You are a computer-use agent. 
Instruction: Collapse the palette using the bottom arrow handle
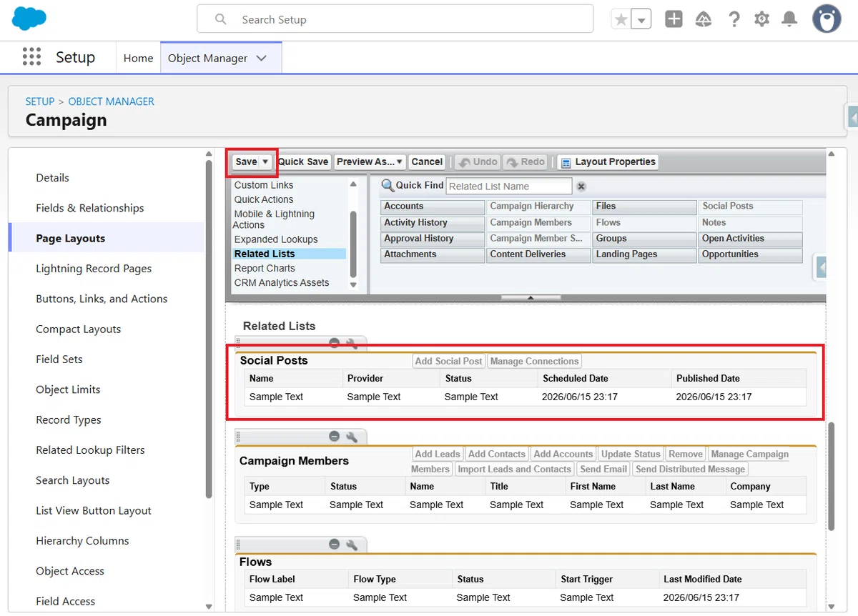(531, 297)
